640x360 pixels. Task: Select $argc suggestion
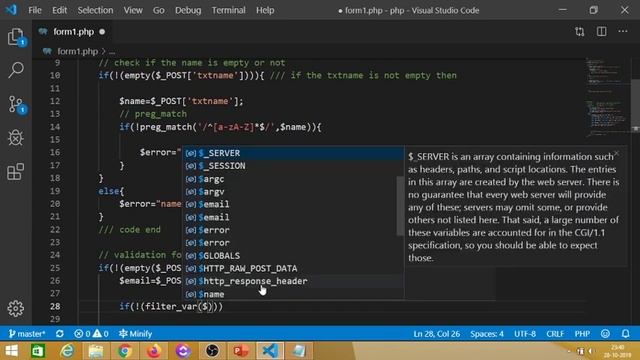coord(293,179)
